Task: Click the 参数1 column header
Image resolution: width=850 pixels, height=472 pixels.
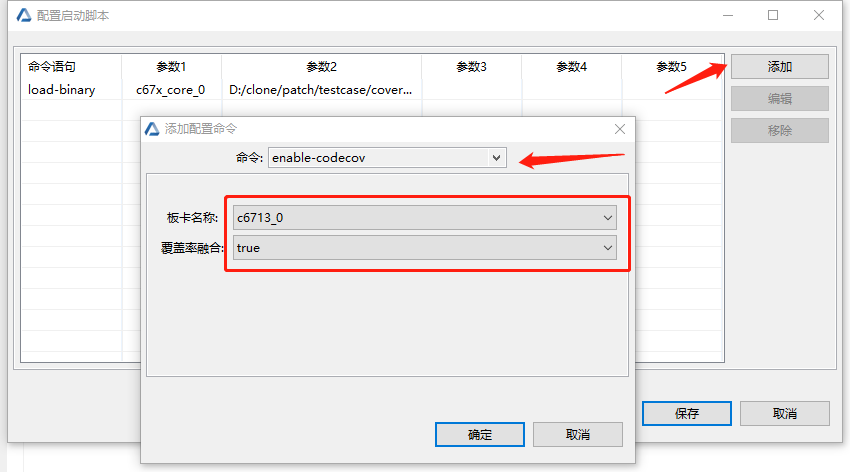Action: [x=171, y=67]
